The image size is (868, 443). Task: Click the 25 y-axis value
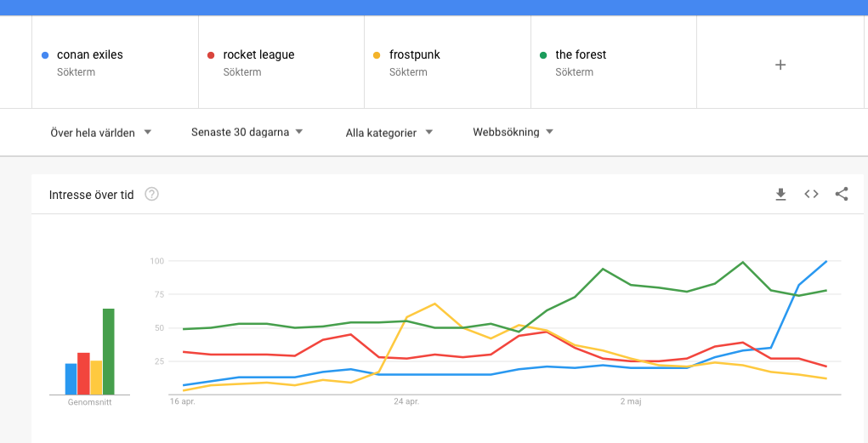coord(160,361)
